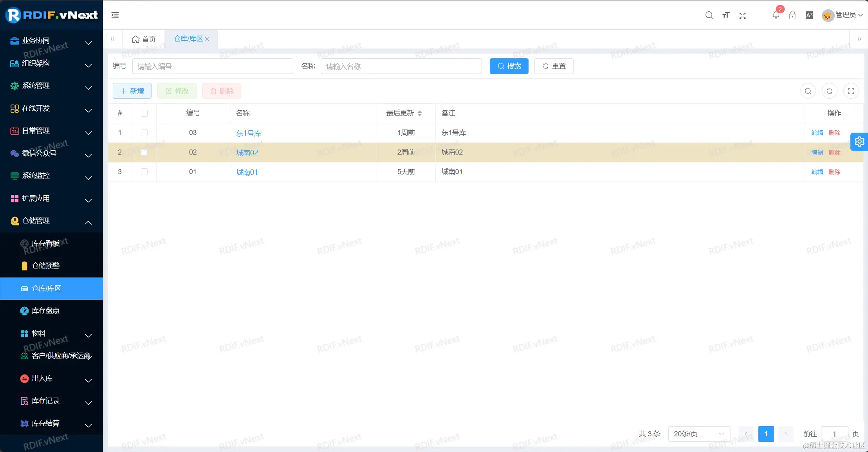Toggle fullscreen with header expand icon
This screenshot has height=452, width=868.
tap(742, 15)
